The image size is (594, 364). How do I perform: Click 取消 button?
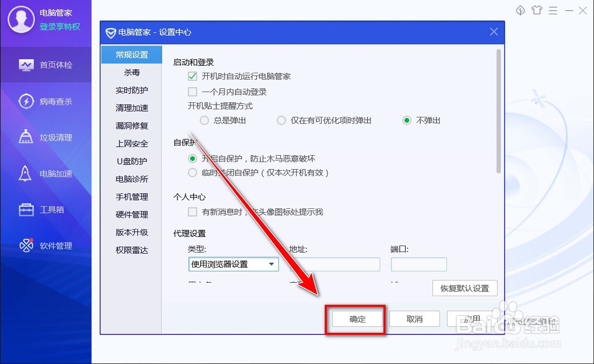click(x=415, y=319)
